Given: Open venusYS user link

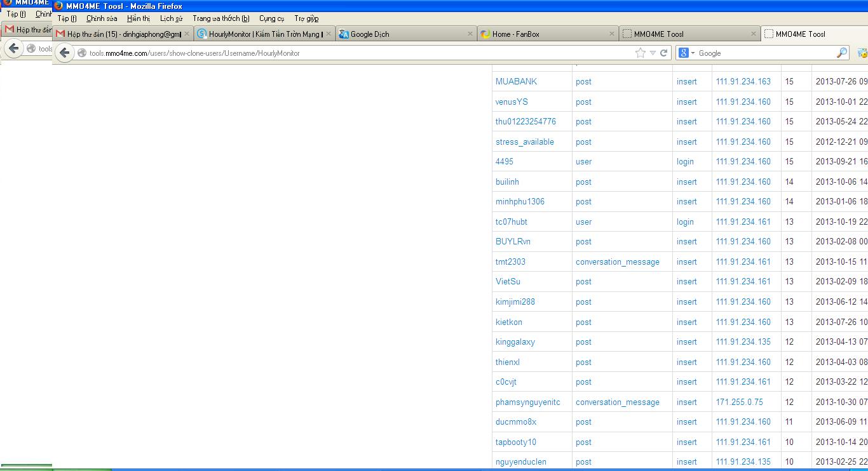Looking at the screenshot, I should pos(512,102).
